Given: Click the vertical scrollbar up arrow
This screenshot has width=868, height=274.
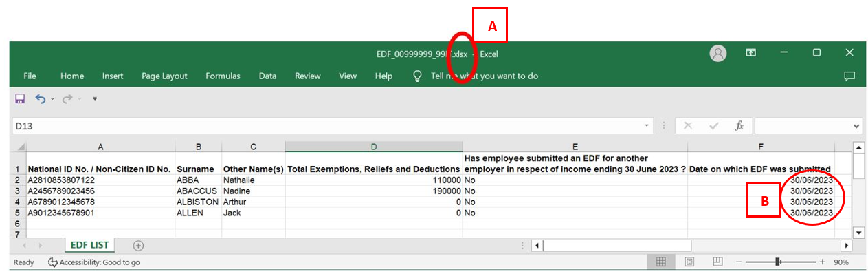Looking at the screenshot, I should [x=858, y=148].
